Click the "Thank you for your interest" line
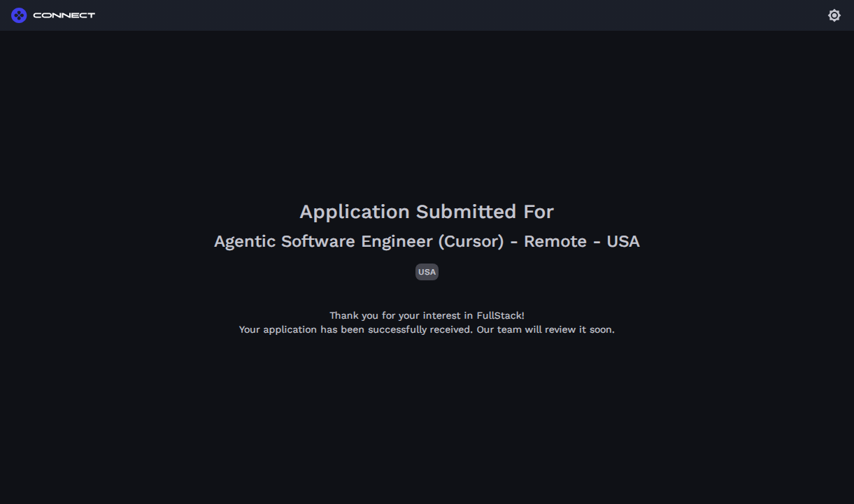 click(x=427, y=315)
